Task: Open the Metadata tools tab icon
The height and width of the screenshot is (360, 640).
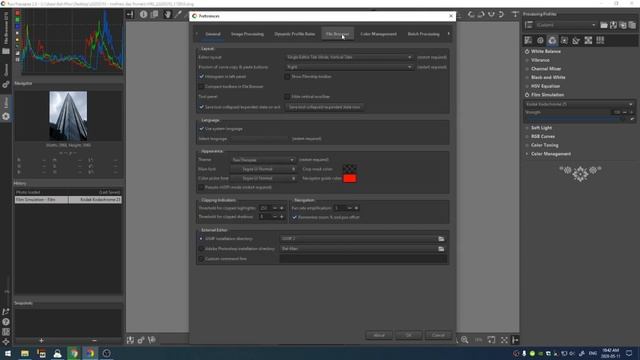Action: point(600,40)
